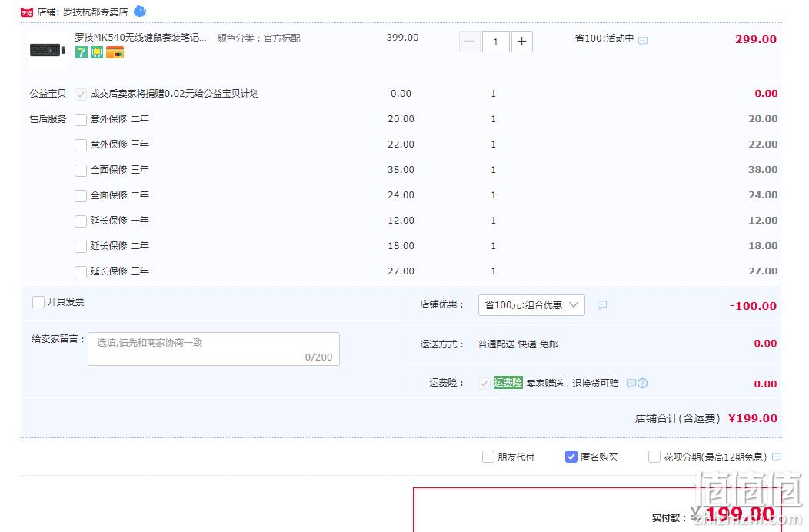Click the Tmall logo beside the shop name
The image size is (809, 532).
27,12
